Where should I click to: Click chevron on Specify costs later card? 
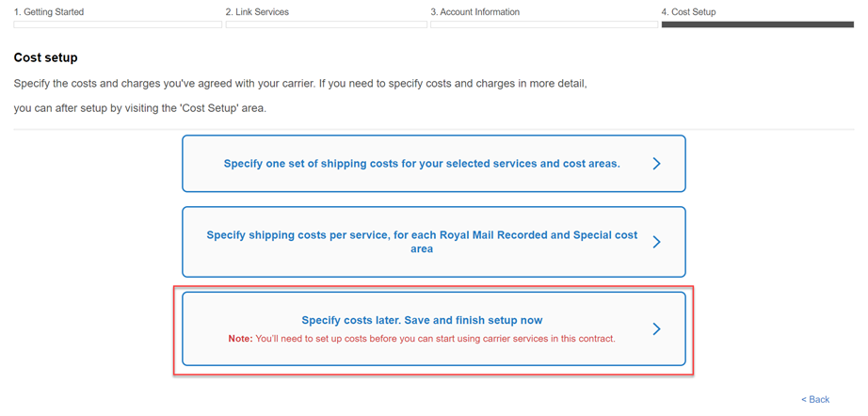[656, 329]
